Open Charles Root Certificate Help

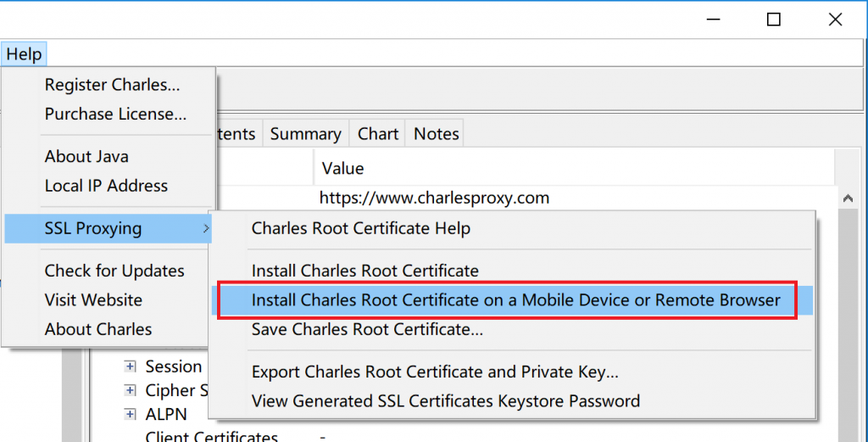[511, 228]
